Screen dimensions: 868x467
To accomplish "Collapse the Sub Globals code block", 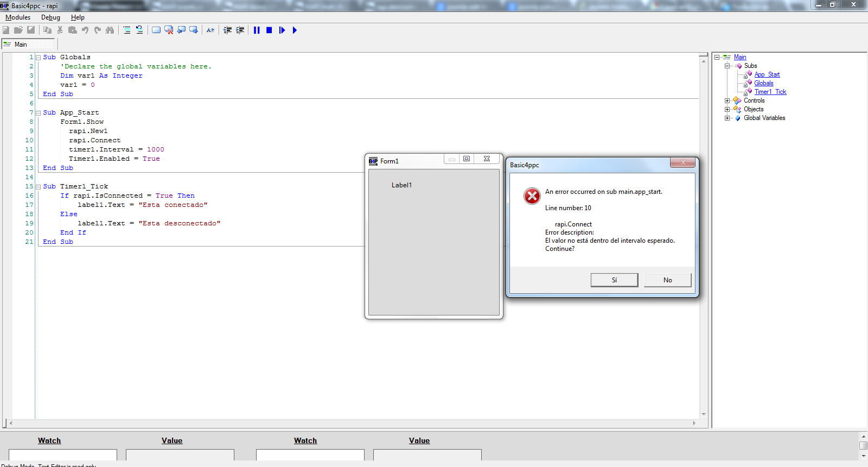I will click(38, 58).
